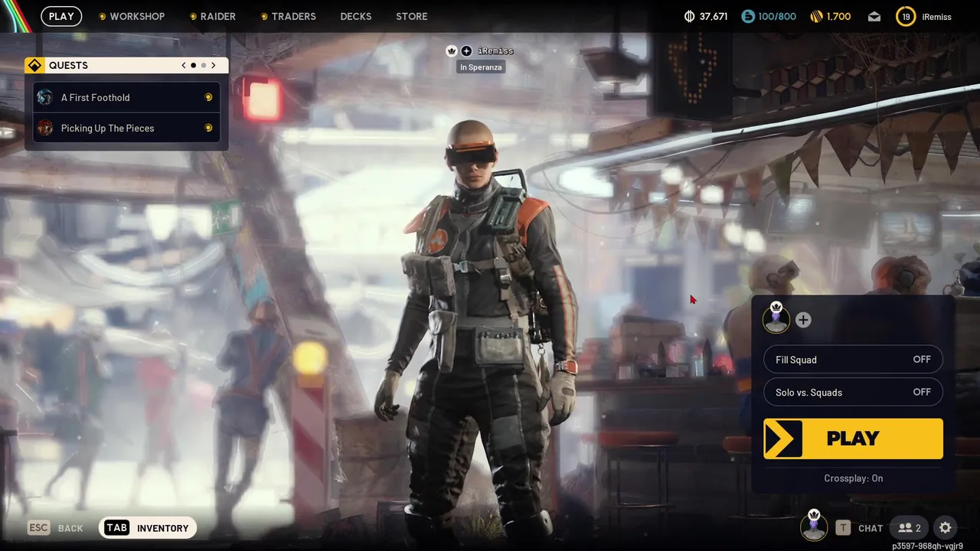980x551 pixels.
Task: Open the iRemiss profile name in header
Action: tap(936, 16)
